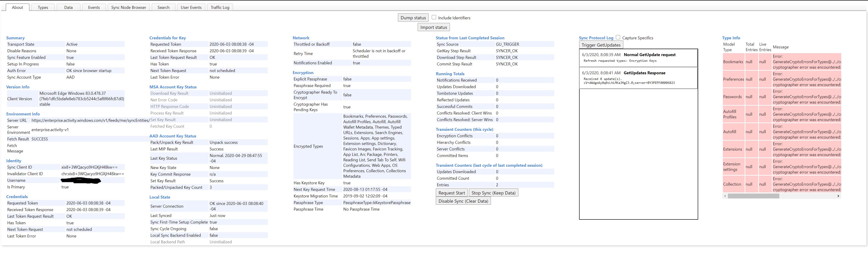This screenshot has height=264, width=868.
Task: Open the Sync Node Browser tab
Action: coord(128,7)
